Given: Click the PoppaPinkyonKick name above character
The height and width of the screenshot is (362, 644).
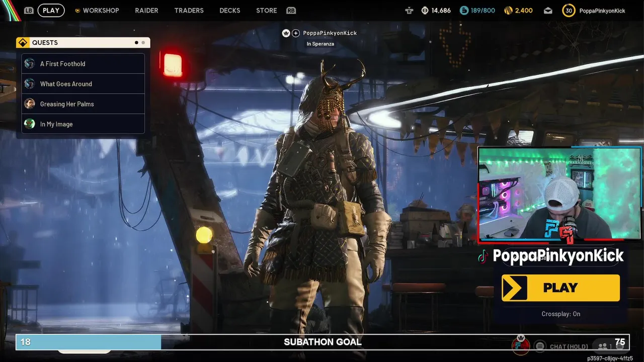Looking at the screenshot, I should [330, 33].
